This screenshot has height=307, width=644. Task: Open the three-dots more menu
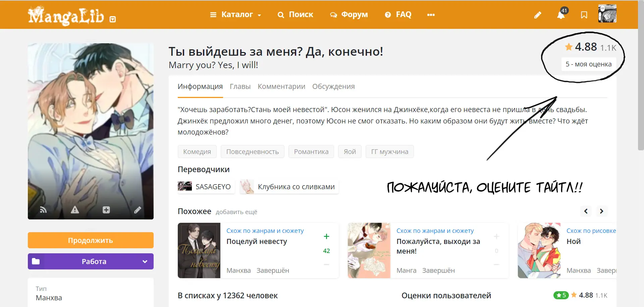pyautogui.click(x=431, y=15)
